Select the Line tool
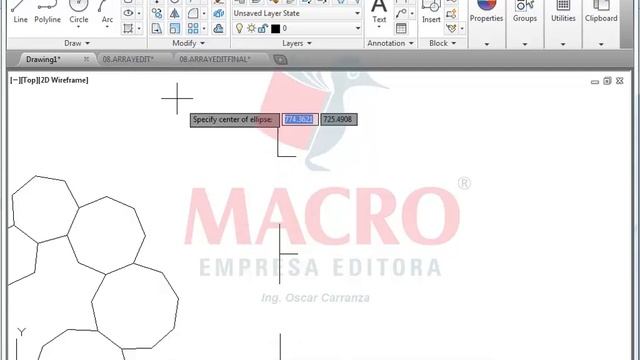Image resolution: width=640 pixels, height=360 pixels. 20,12
